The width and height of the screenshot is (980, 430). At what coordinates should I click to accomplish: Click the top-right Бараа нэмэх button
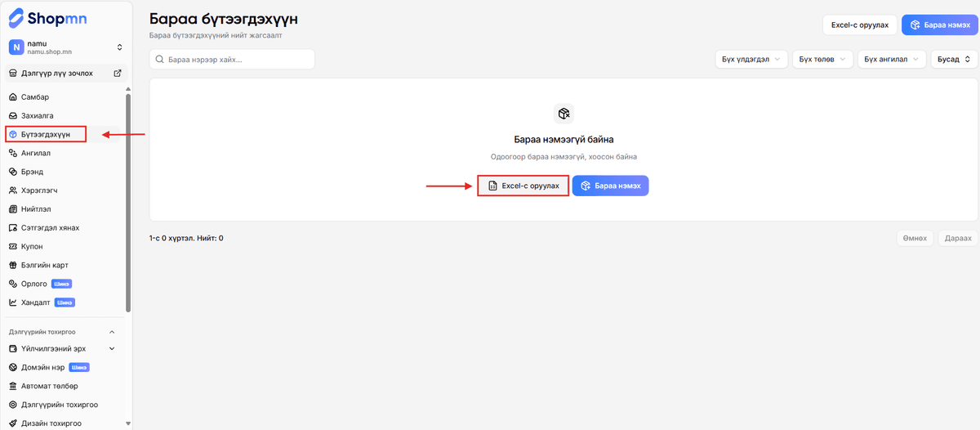point(940,25)
